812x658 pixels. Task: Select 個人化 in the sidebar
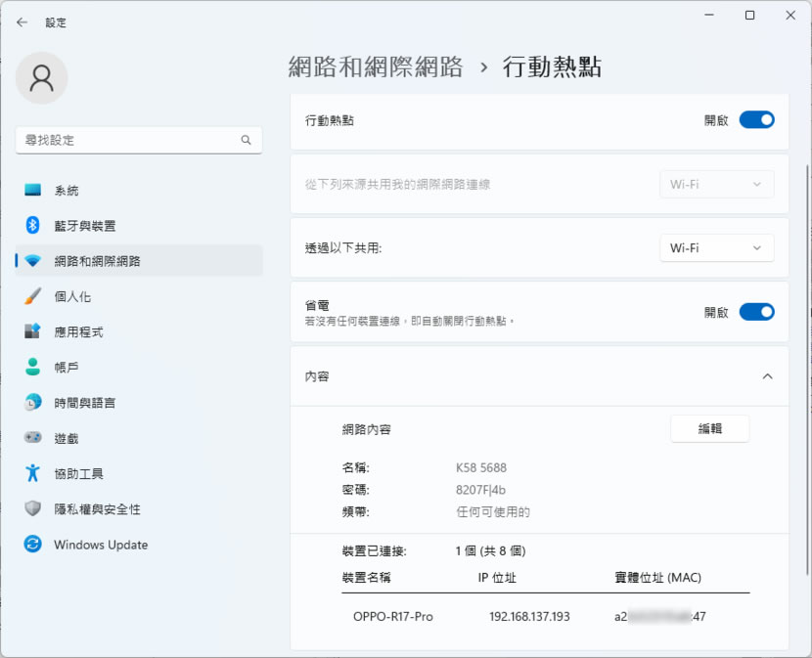tap(139, 296)
